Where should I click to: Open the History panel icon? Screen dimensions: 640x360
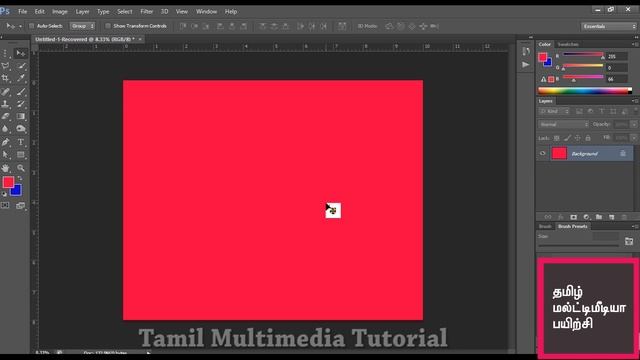pos(526,51)
